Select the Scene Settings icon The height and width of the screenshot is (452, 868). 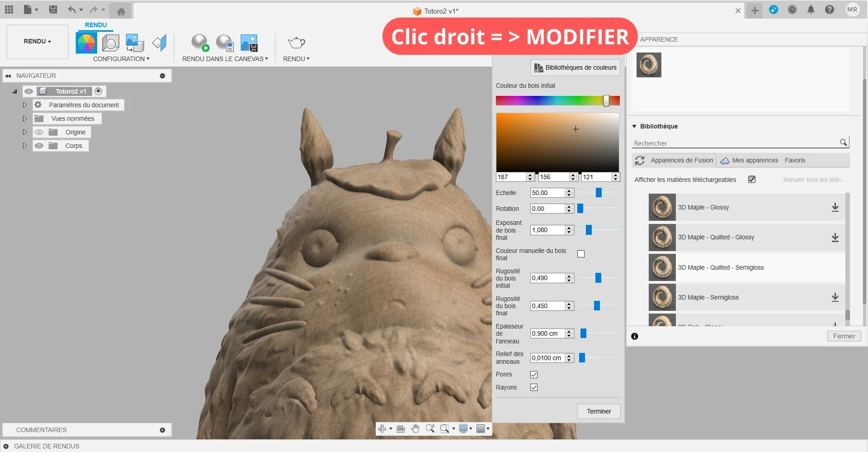(110, 43)
